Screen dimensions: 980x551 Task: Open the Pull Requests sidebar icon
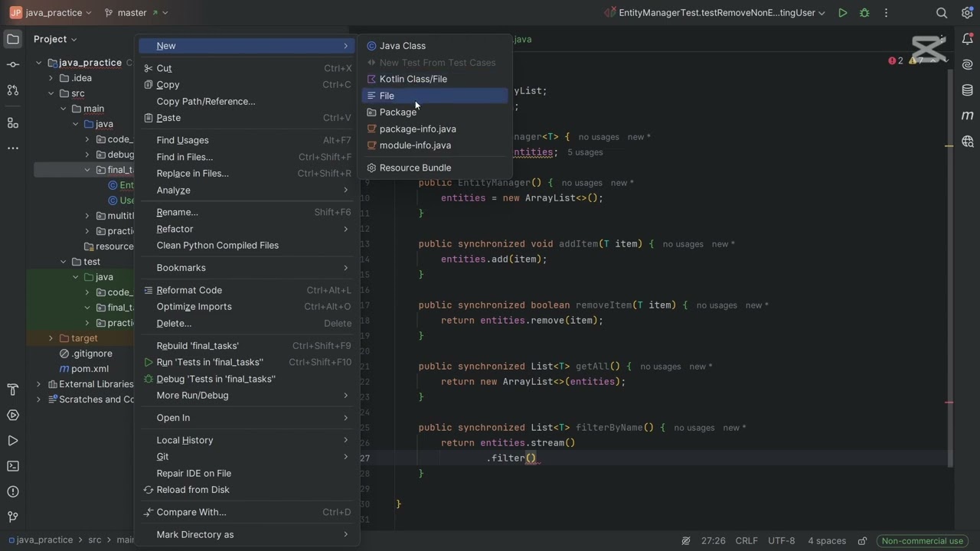coord(13,90)
